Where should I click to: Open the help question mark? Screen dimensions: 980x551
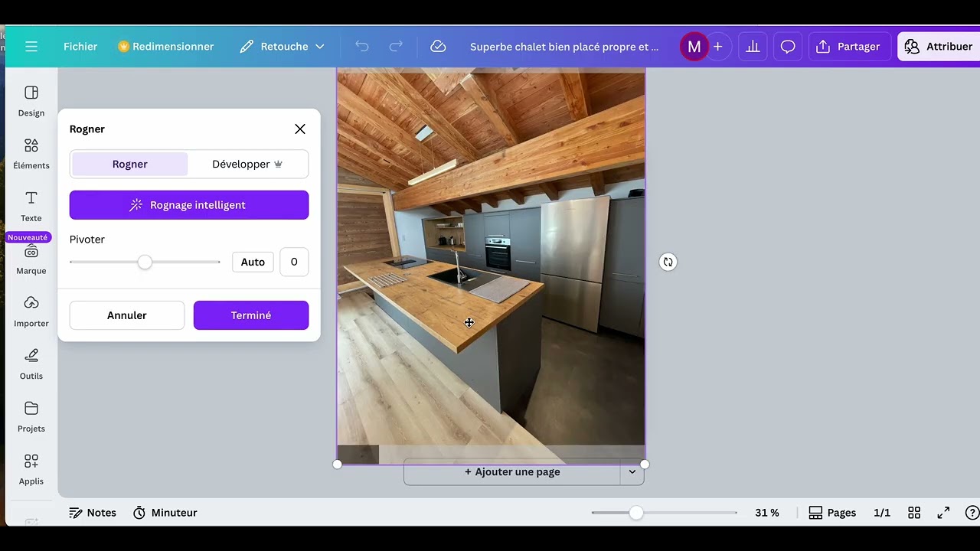coord(972,513)
